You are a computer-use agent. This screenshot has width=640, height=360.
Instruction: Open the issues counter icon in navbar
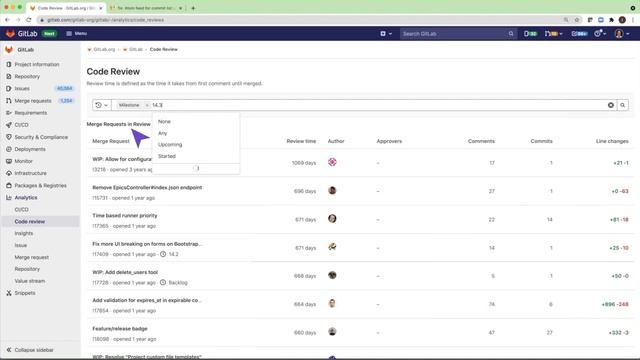click(x=530, y=33)
